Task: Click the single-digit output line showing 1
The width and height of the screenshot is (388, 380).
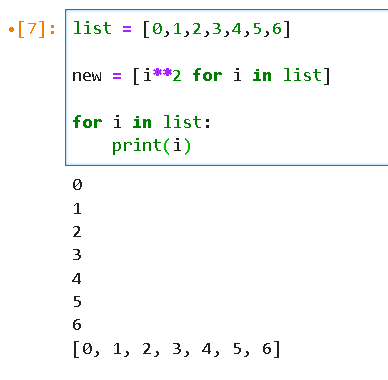Action: click(x=77, y=209)
